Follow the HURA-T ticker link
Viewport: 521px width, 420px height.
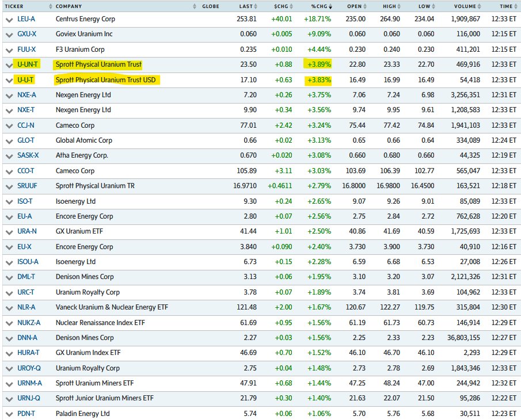click(28, 353)
